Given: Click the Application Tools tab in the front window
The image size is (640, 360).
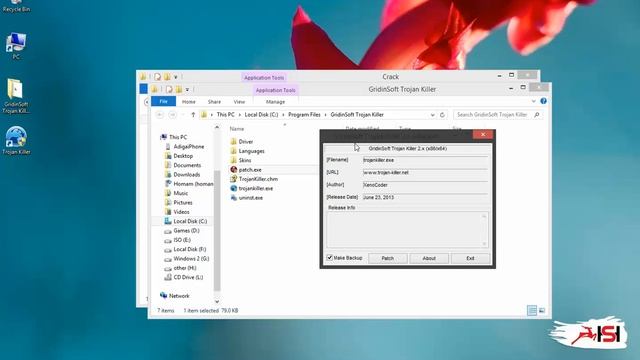Looking at the screenshot, I should coord(276,90).
